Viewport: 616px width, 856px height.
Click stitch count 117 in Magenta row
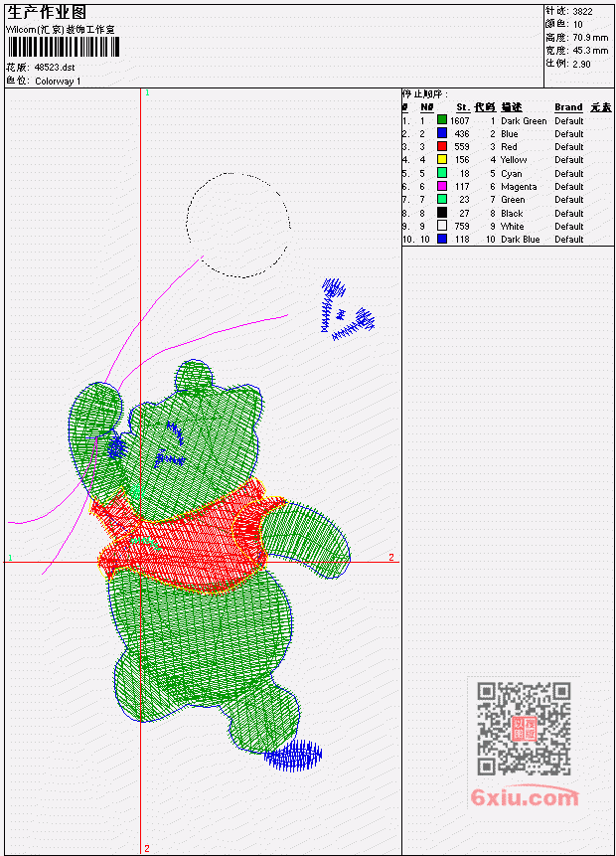(x=462, y=187)
